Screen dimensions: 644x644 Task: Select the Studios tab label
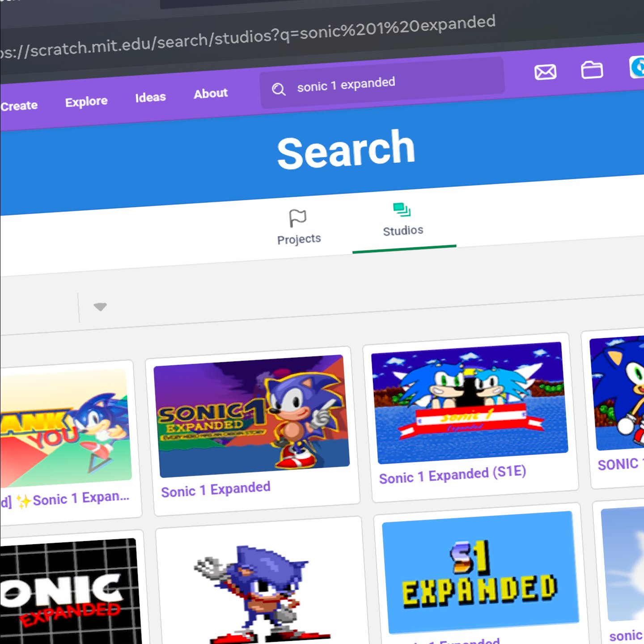pyautogui.click(x=403, y=230)
